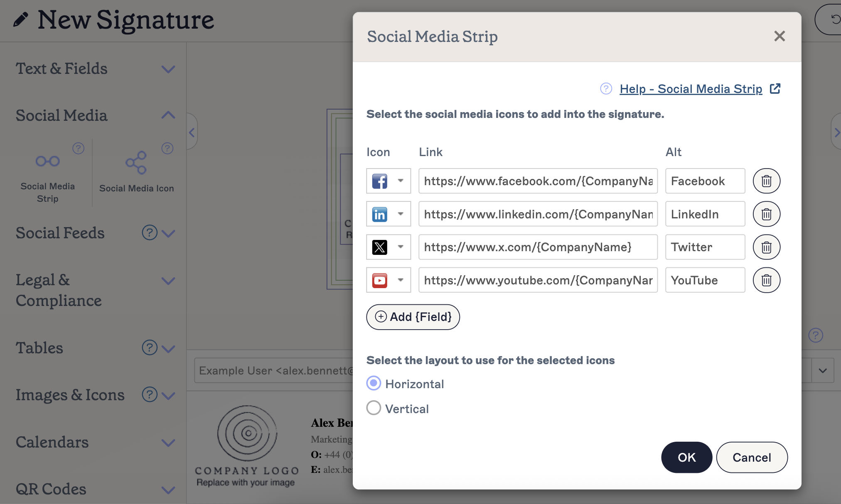Expand the Legal & Compliance section
Screen dimensions: 841x504
coord(168,281)
